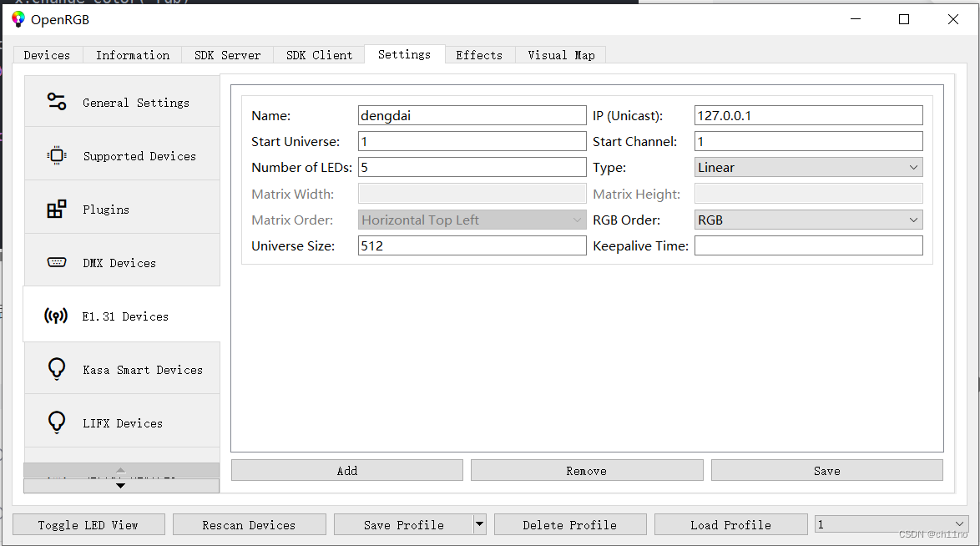
Task: Click the Delete Profile button
Action: click(570, 525)
